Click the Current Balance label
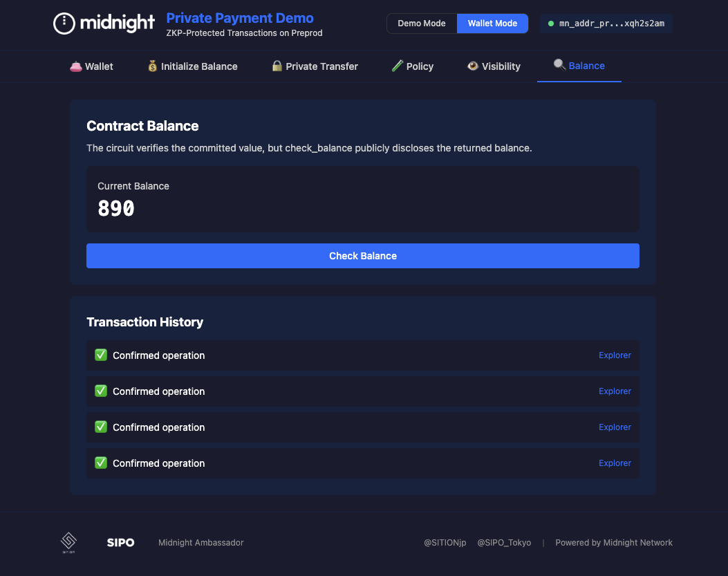 pos(133,186)
